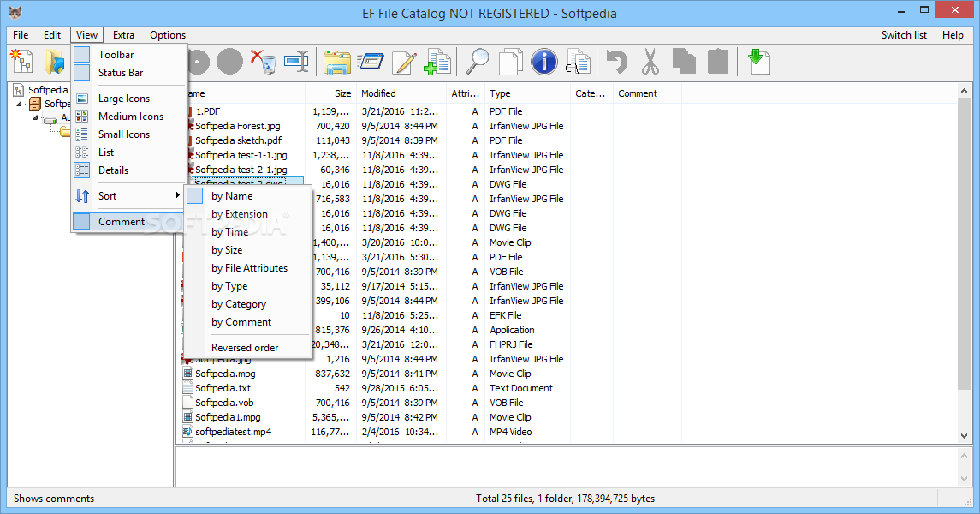Click the first grey disc toolbar icon
Image resolution: width=980 pixels, height=514 pixels.
point(199,62)
